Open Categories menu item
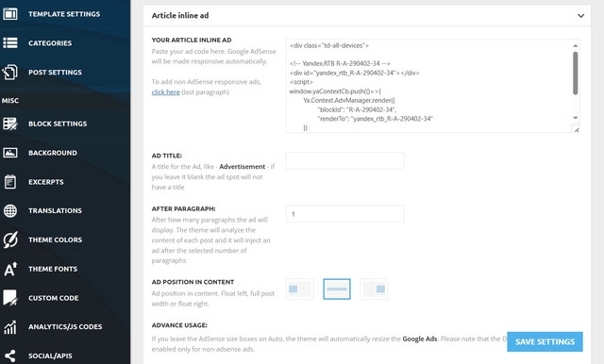This screenshot has height=364, width=604. [x=50, y=43]
